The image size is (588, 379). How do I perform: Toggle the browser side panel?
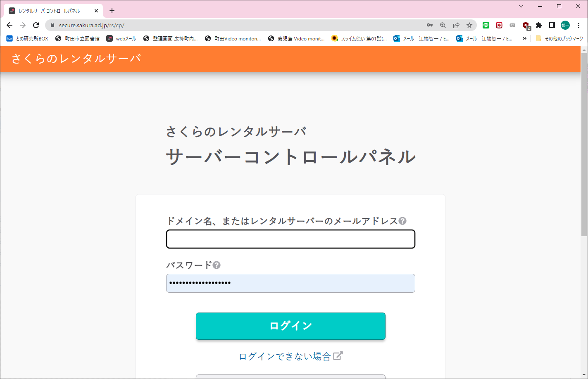point(552,25)
